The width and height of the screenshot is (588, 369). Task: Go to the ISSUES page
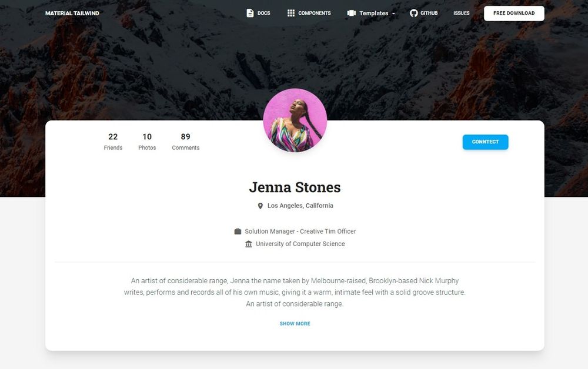461,13
